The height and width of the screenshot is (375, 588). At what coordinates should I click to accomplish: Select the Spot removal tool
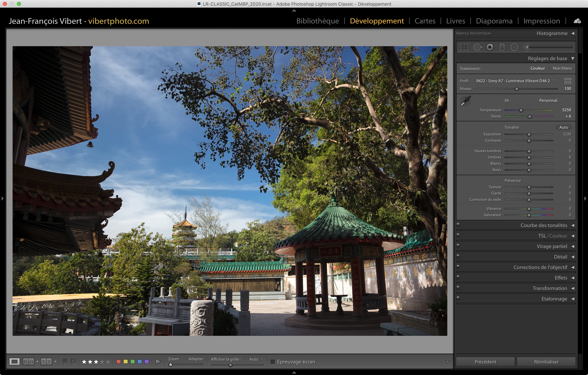click(x=477, y=47)
